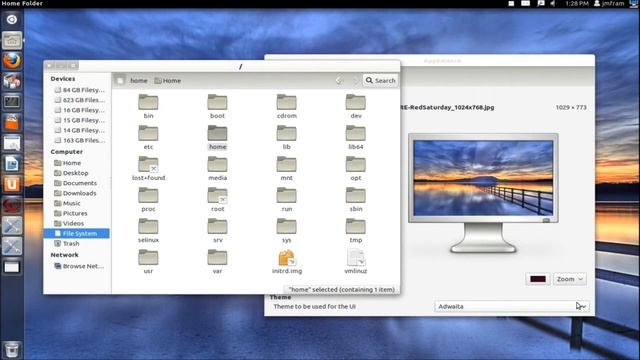Open Ubuntu One from the launcher
This screenshot has height=360, width=640.
(x=12, y=184)
